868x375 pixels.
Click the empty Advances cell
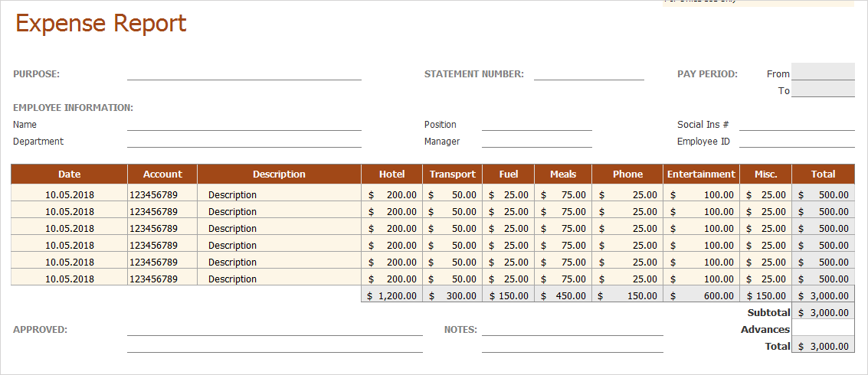pyautogui.click(x=823, y=329)
